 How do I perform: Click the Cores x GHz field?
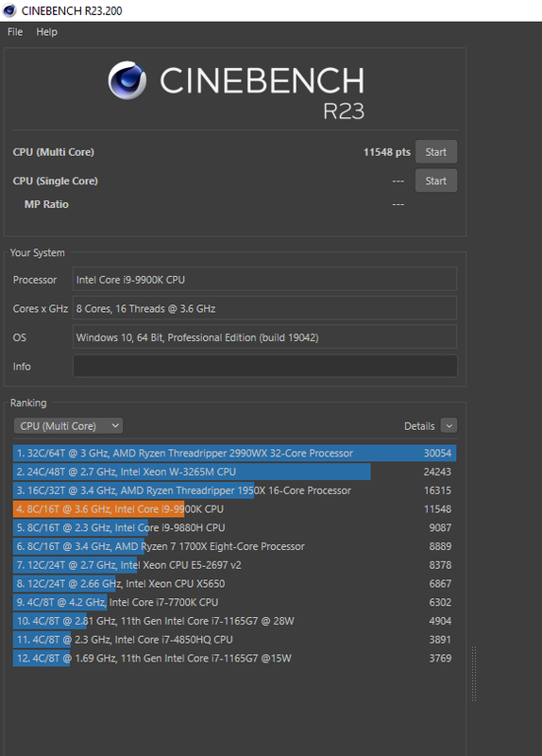point(265,308)
